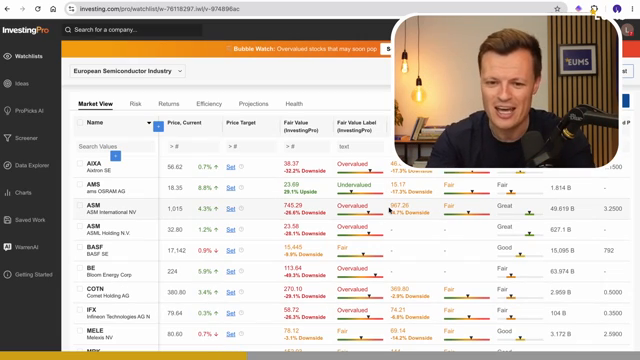Screen dimensions: 640x360
Task: Click Set price target for MELE
Action: 231,334
